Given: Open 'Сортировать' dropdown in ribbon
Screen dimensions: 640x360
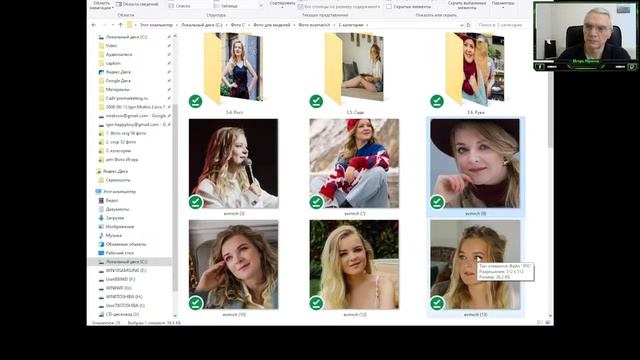Looking at the screenshot, I should (282, 4).
